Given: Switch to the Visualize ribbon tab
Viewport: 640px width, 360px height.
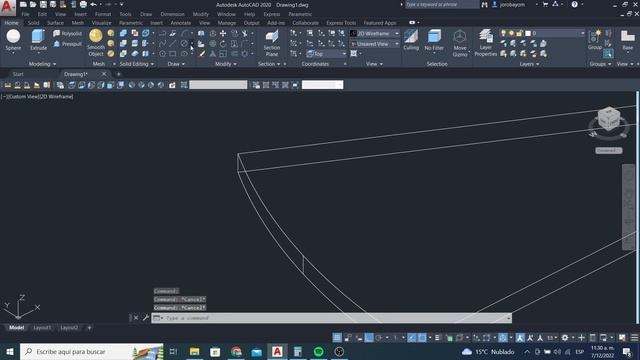Looking at the screenshot, I should [101, 23].
